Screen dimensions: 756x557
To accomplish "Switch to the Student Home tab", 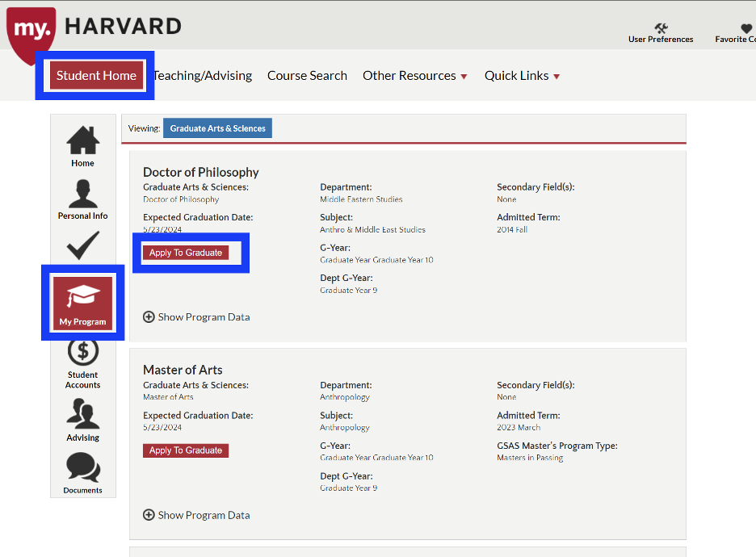I will pos(96,76).
